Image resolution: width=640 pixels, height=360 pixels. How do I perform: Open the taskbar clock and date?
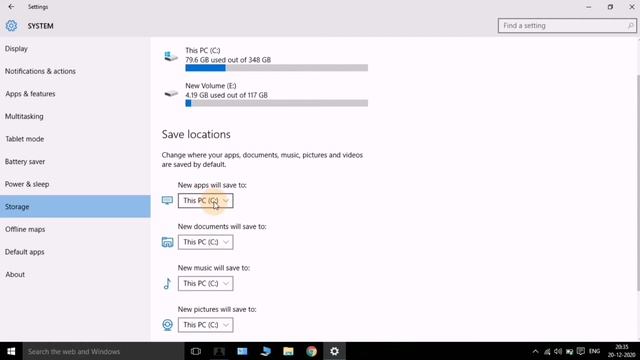[x=622, y=351]
